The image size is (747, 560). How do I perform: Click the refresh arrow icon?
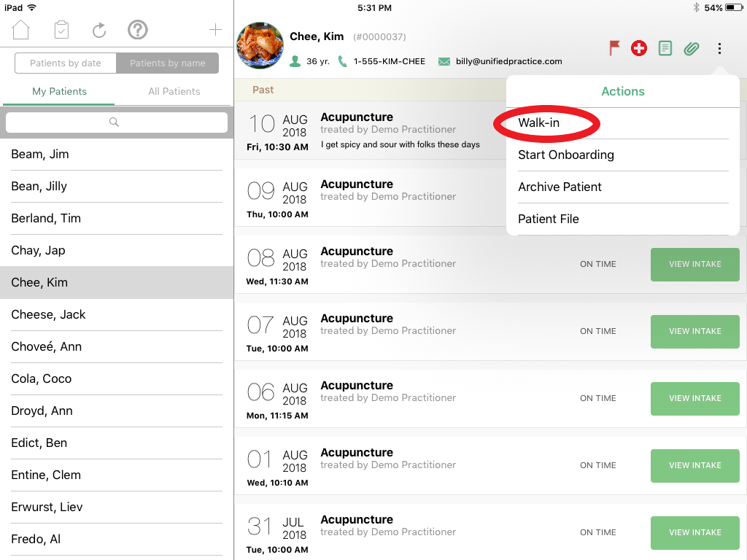[x=99, y=30]
